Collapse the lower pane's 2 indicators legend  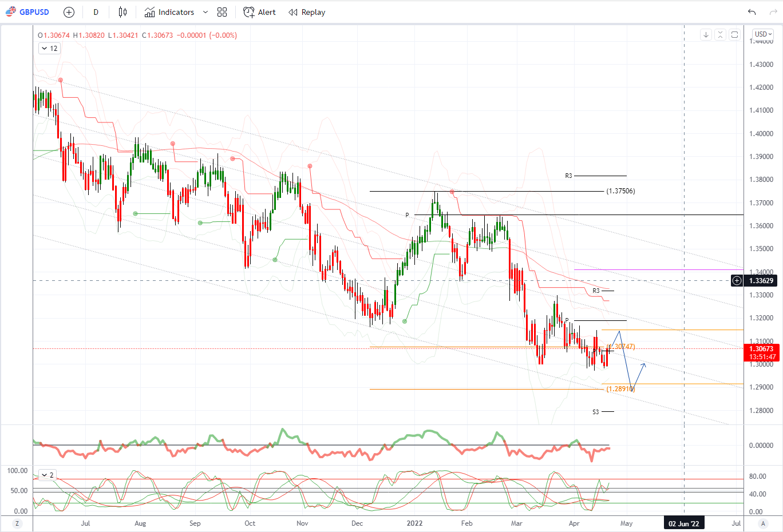click(x=48, y=475)
